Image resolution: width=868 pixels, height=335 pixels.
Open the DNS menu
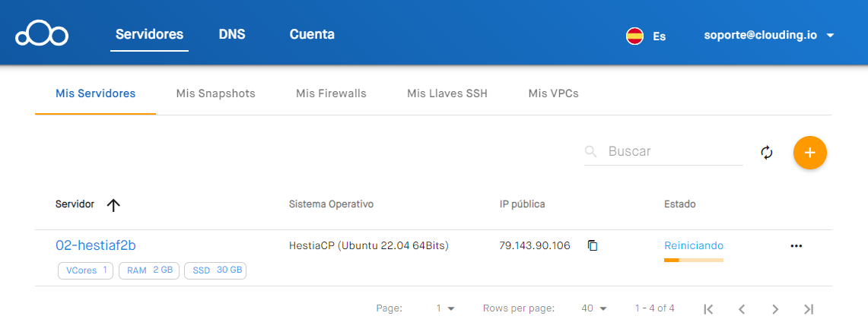click(x=232, y=34)
